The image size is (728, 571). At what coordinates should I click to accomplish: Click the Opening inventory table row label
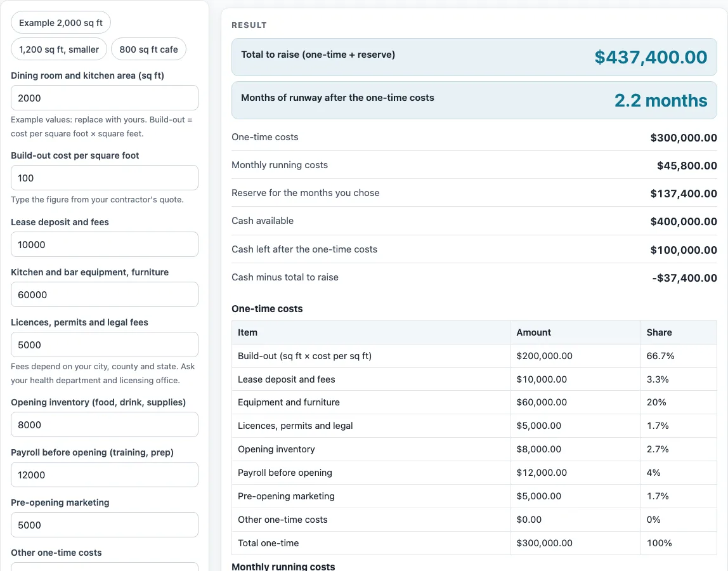(276, 449)
